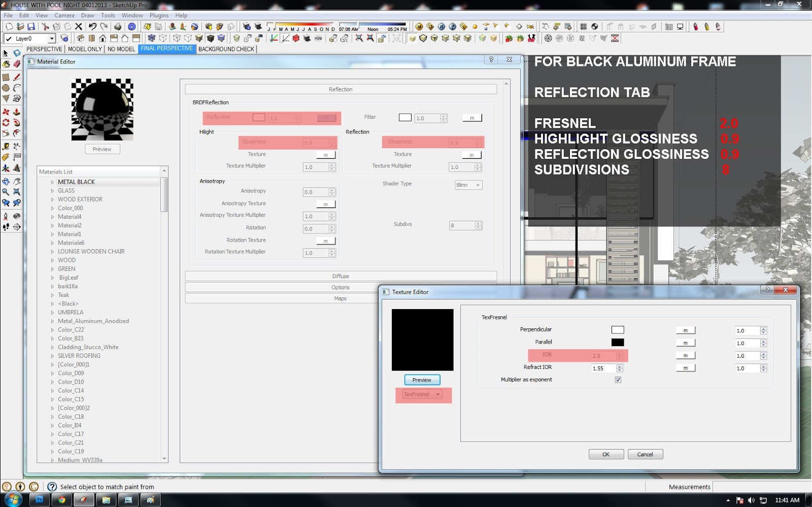Click the Tape Measure tool
Screen dimensions: 812x507
[x=6, y=146]
